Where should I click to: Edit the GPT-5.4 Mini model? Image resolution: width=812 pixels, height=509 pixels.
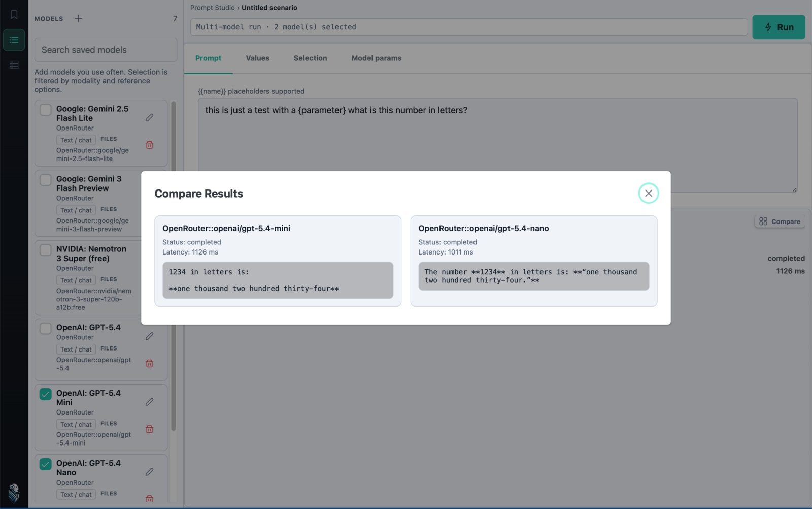click(149, 402)
